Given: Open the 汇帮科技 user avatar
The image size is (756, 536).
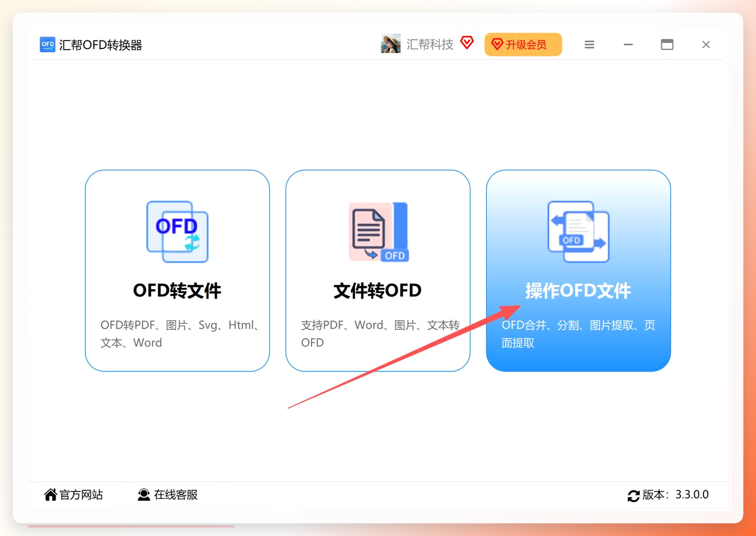Looking at the screenshot, I should click(x=390, y=44).
